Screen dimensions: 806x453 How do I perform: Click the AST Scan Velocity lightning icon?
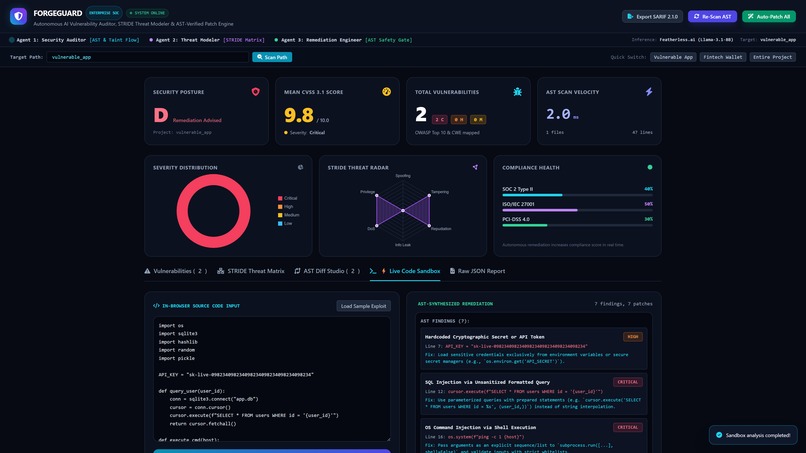649,92
